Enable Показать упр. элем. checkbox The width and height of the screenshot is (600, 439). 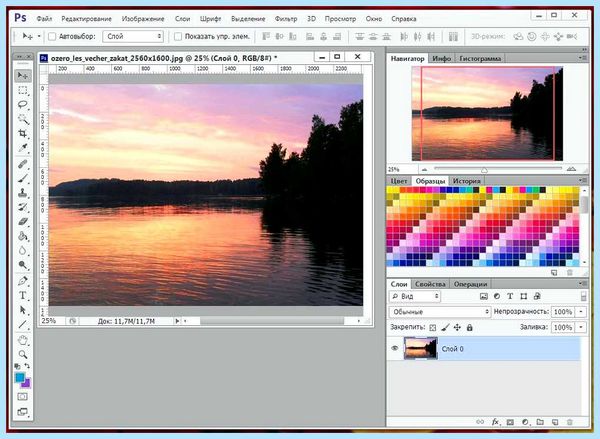point(178,36)
